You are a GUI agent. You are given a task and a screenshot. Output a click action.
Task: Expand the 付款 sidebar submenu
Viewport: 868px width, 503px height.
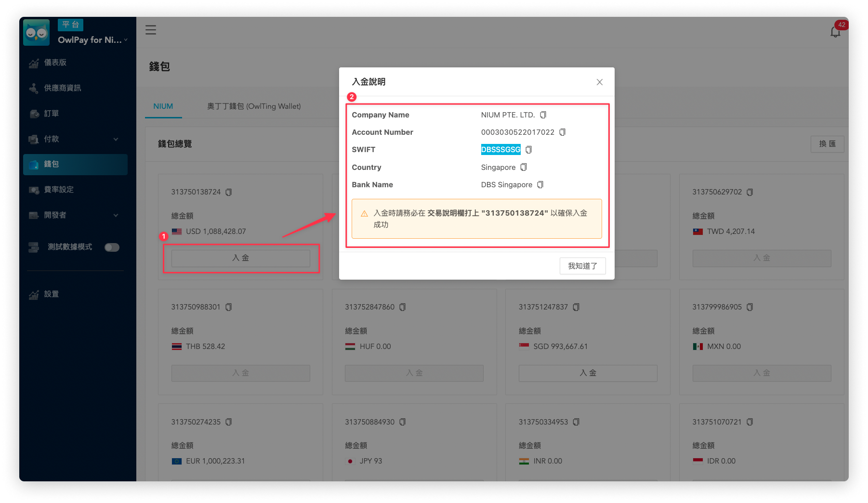tap(75, 139)
